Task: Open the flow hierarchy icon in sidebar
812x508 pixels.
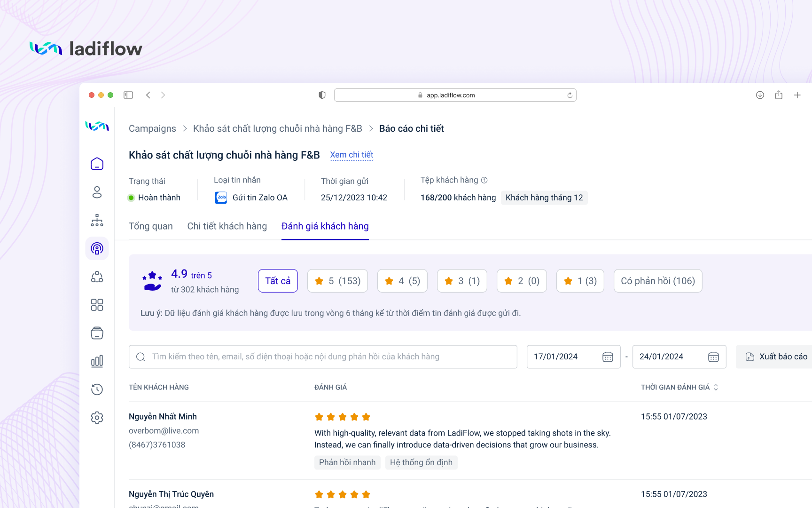Action: pos(97,220)
